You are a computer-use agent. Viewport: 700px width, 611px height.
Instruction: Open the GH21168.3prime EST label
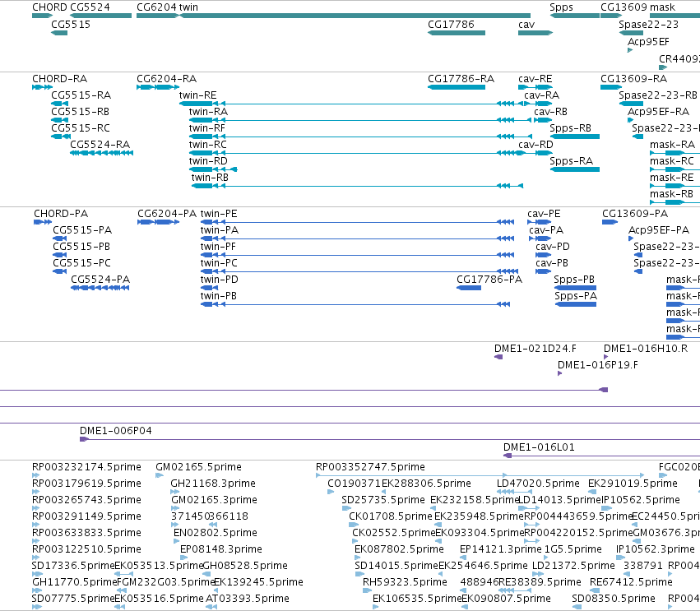[x=213, y=484]
